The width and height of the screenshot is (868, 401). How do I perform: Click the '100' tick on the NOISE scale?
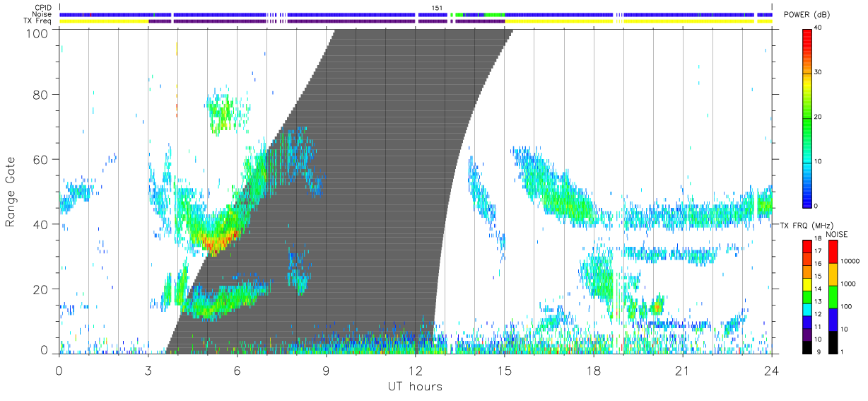coord(847,306)
